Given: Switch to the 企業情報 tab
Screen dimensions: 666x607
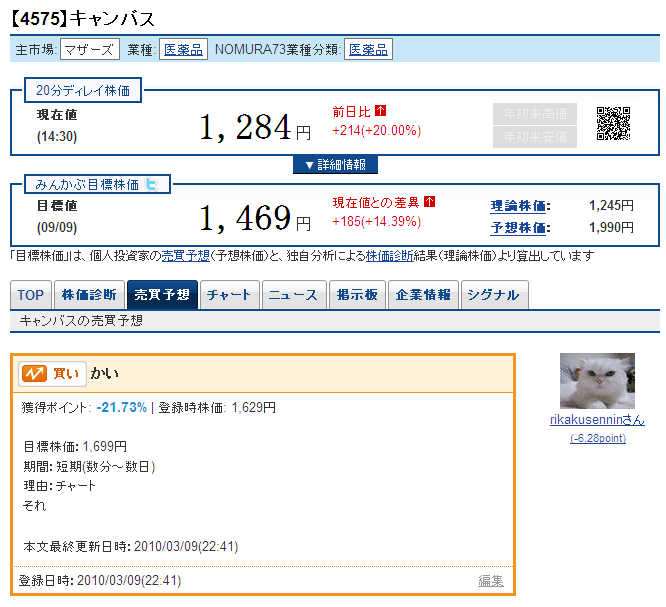Looking at the screenshot, I should point(424,295).
